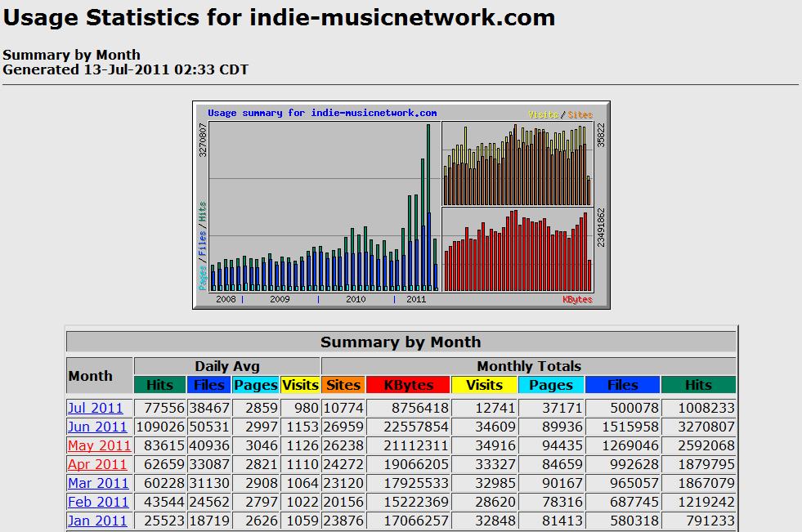Click the cyan Daily Avg Pages header
The height and width of the screenshot is (532, 802).
[256, 385]
